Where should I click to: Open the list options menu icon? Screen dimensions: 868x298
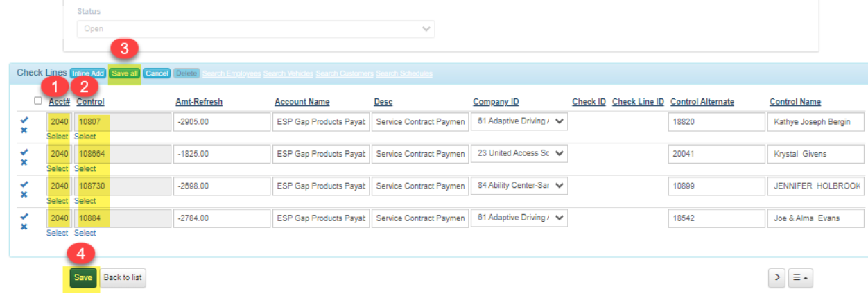coord(800,277)
